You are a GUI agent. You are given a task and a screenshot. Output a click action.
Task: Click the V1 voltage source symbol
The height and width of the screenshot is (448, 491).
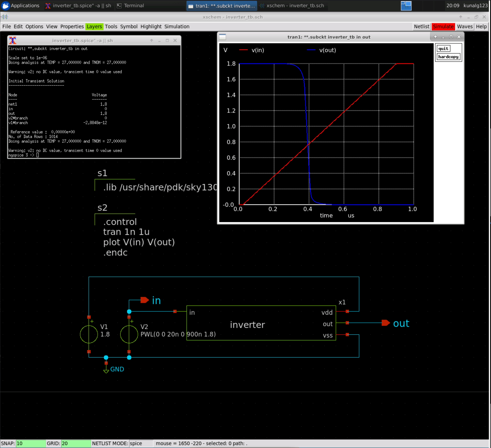(x=89, y=334)
